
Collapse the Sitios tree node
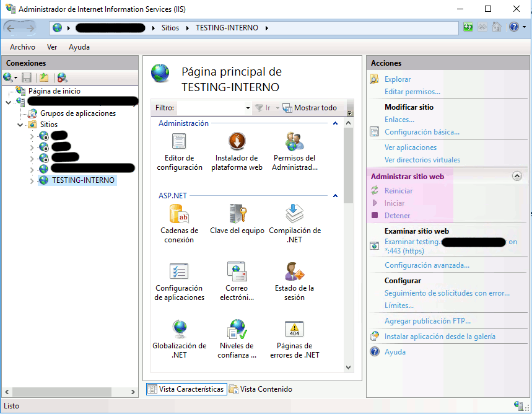(20, 125)
